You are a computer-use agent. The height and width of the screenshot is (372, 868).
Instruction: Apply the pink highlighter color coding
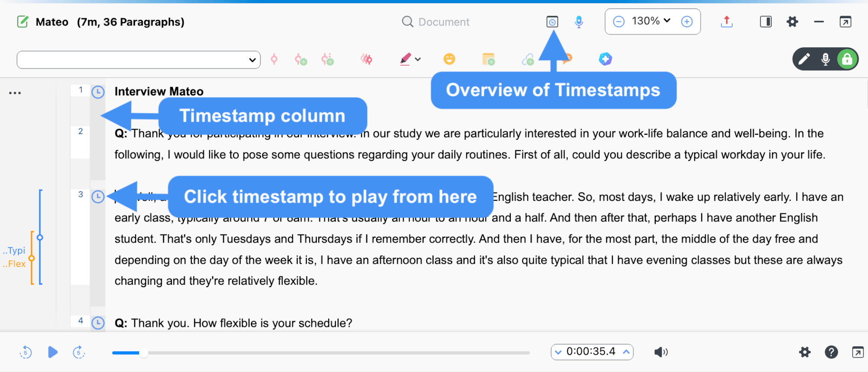point(405,59)
